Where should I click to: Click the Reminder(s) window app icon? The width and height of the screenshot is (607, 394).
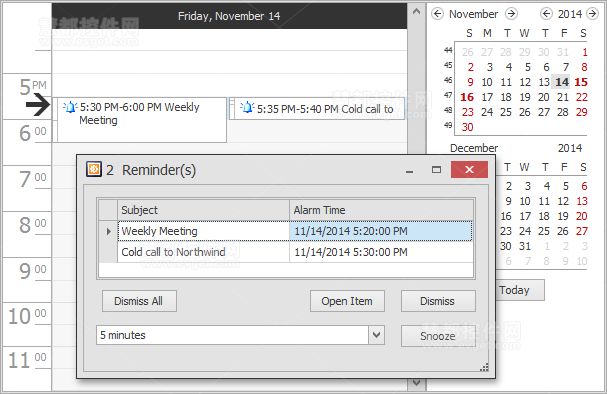tap(94, 169)
